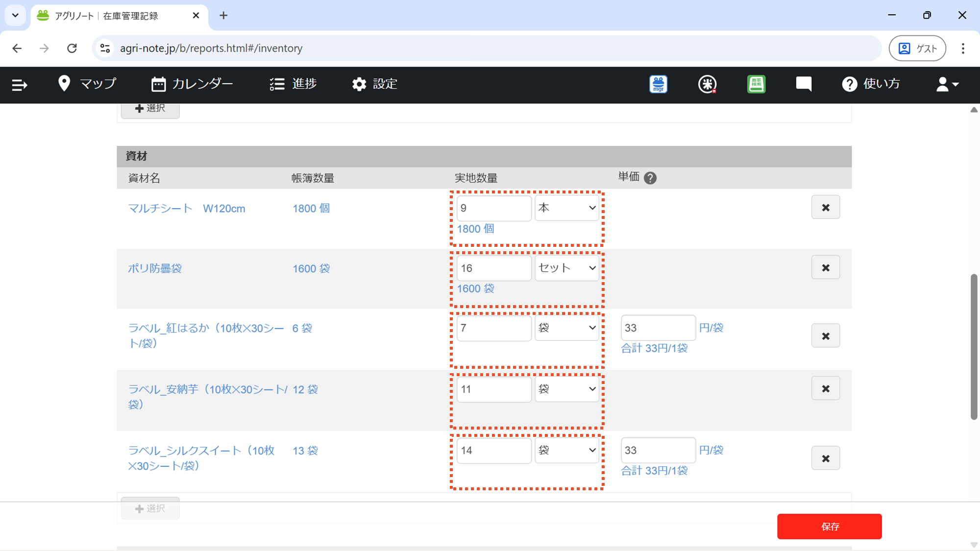This screenshot has height=551, width=980.
Task: Open the ゲスト profile button
Action: 917,48
